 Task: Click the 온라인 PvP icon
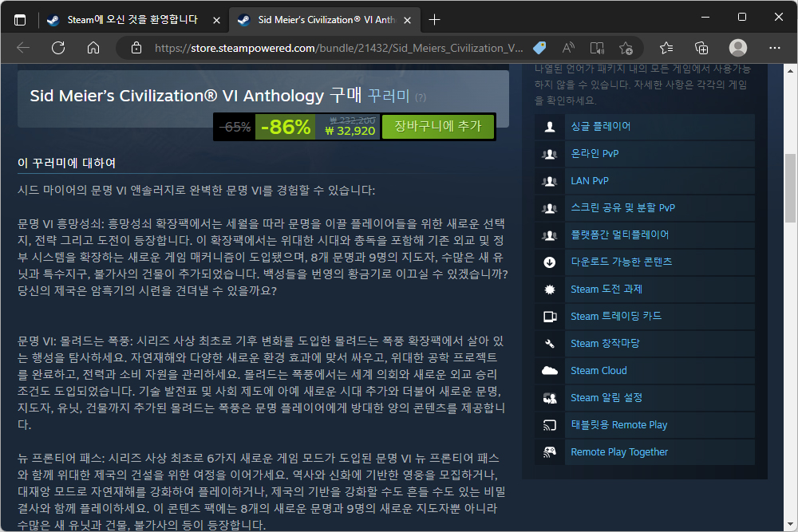(550, 154)
